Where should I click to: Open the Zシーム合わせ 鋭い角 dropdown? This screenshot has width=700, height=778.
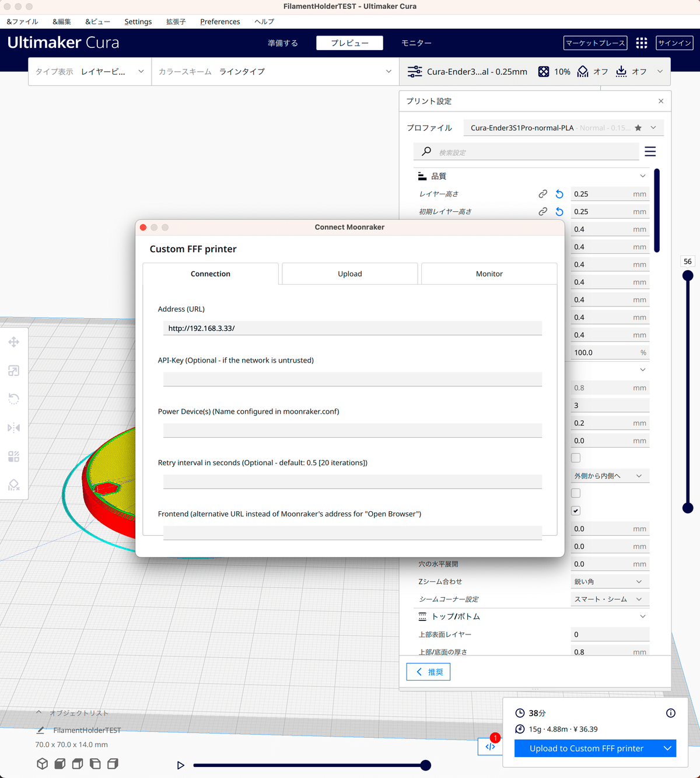[610, 581]
